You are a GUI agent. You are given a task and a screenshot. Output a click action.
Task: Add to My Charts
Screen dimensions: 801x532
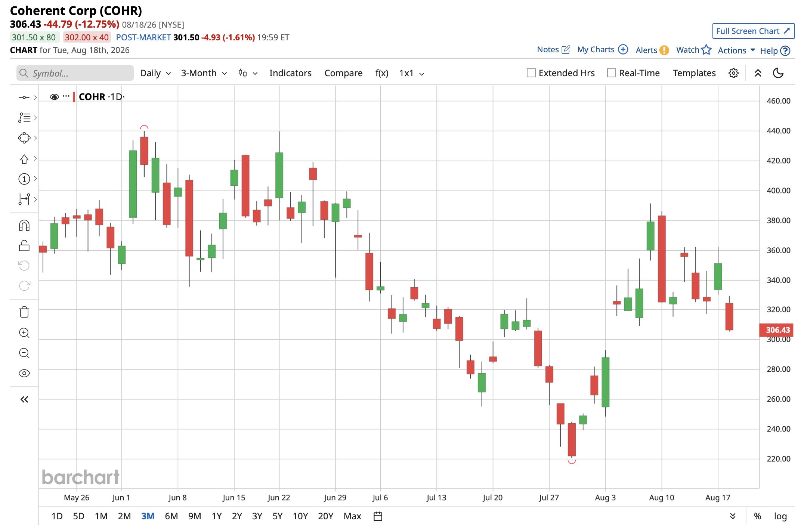603,50
